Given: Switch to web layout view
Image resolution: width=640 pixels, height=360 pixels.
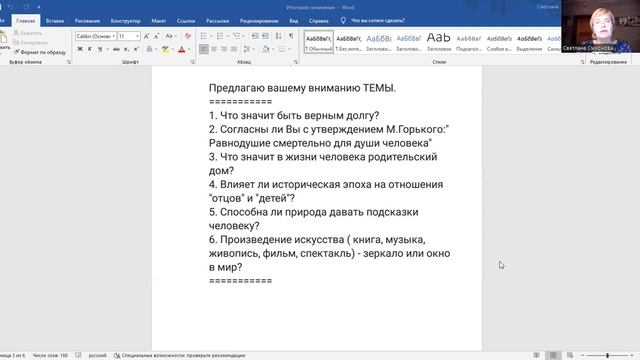Looking at the screenshot, I should click(570, 356).
